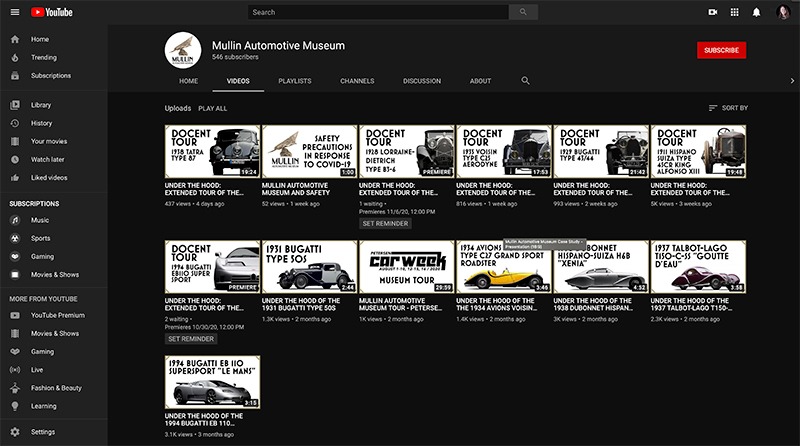Open the create video camera icon

pos(713,12)
